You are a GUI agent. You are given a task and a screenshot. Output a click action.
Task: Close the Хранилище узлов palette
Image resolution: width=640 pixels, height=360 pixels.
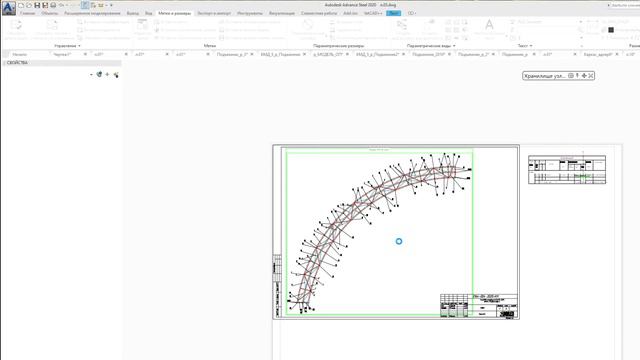(x=591, y=76)
